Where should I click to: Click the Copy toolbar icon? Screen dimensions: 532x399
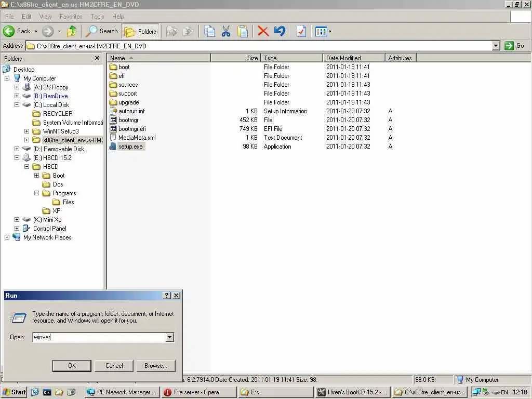pyautogui.click(x=209, y=31)
